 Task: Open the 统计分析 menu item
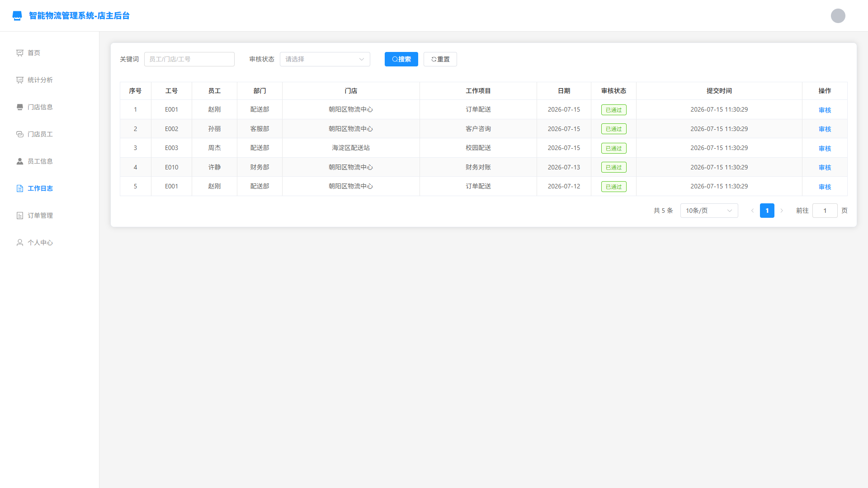pos(49,80)
